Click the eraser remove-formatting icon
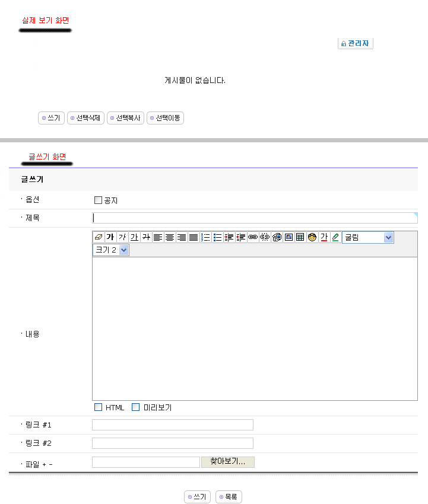Screen dimensions: 428x504 [99, 237]
